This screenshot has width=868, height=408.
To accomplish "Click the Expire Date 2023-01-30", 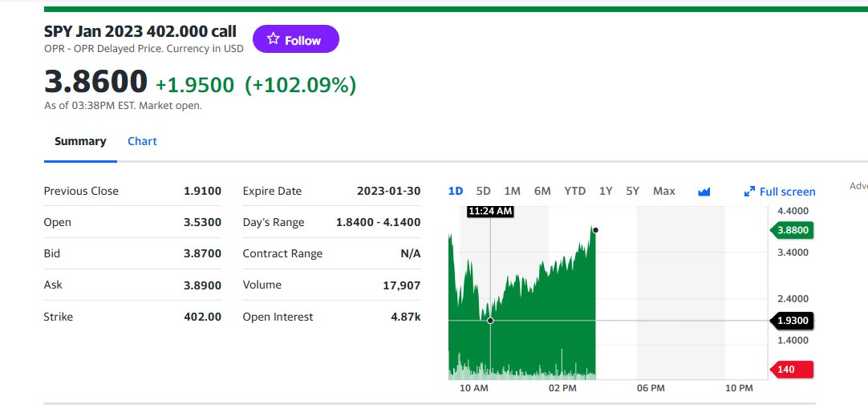I will click(388, 192).
